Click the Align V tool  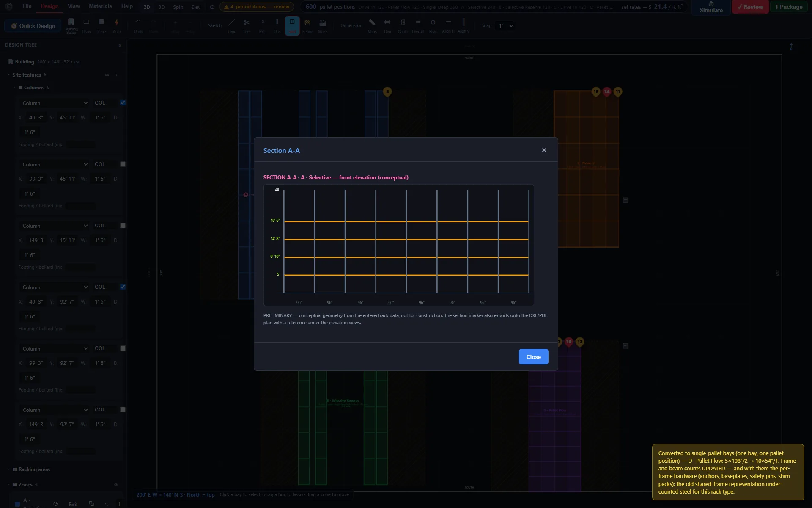point(464,25)
